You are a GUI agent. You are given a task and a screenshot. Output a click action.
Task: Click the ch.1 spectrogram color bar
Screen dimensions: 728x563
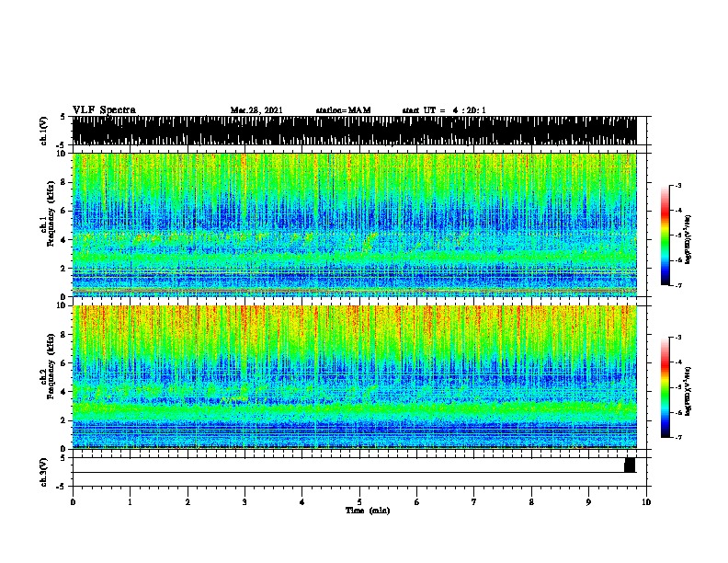[665, 236]
